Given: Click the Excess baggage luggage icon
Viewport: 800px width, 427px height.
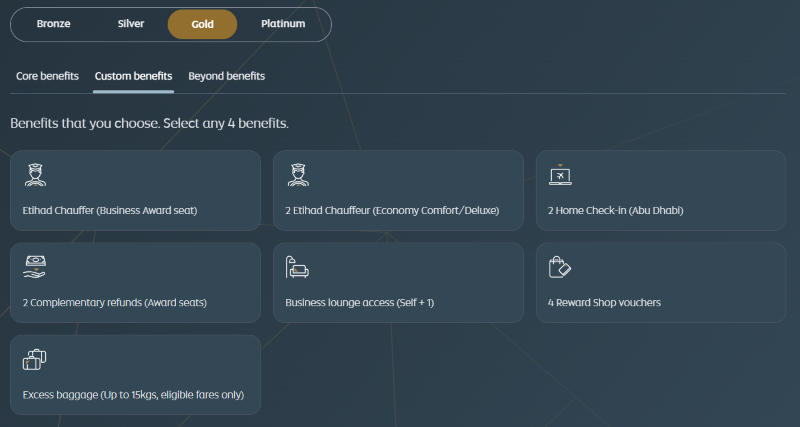Looking at the screenshot, I should point(35,359).
